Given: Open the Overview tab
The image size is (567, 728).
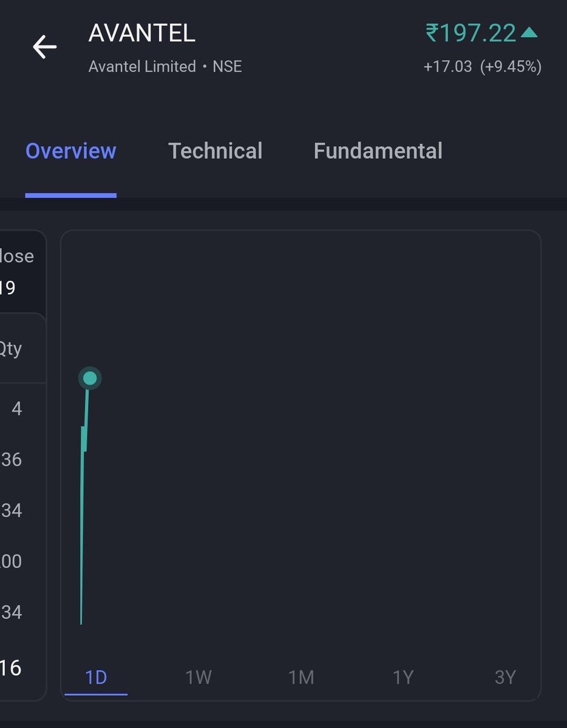Looking at the screenshot, I should (x=70, y=151).
